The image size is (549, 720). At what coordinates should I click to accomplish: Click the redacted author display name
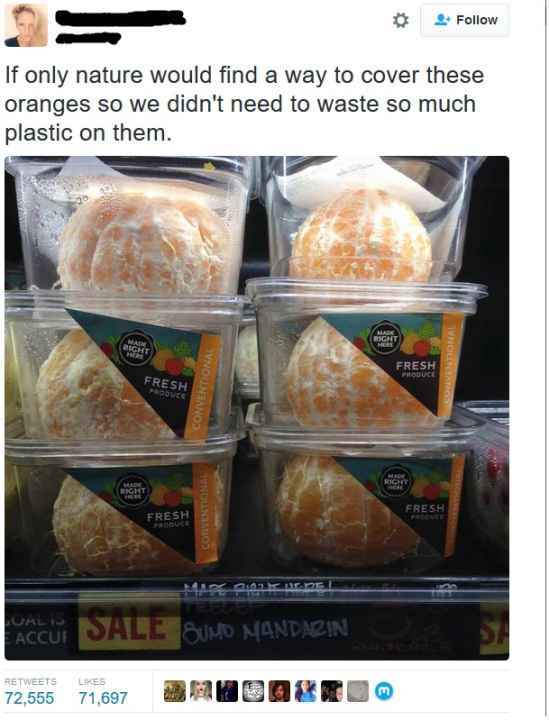pyautogui.click(x=120, y=18)
